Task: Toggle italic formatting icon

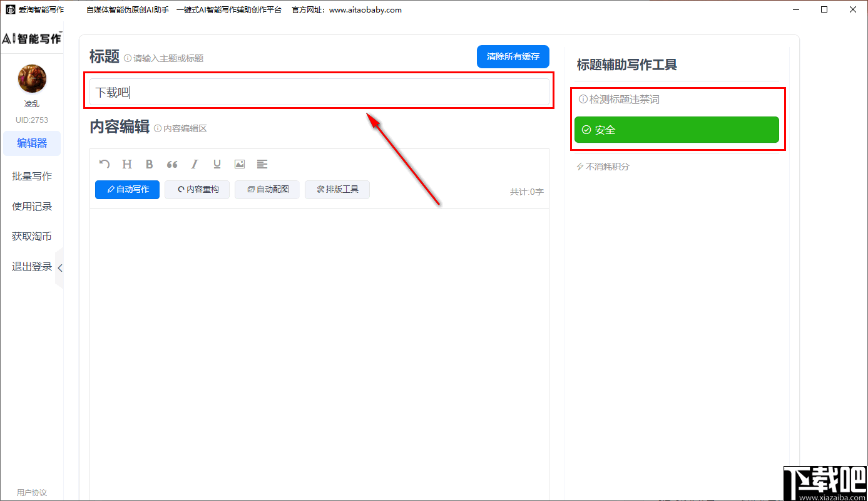Action: point(195,164)
